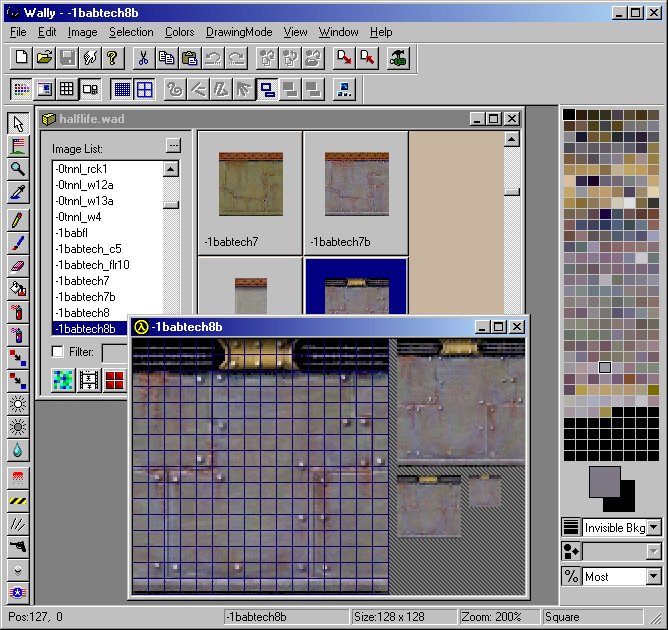Open the Invisible Bkg dropdown
Viewport: 668px width, 630px height.
(654, 527)
